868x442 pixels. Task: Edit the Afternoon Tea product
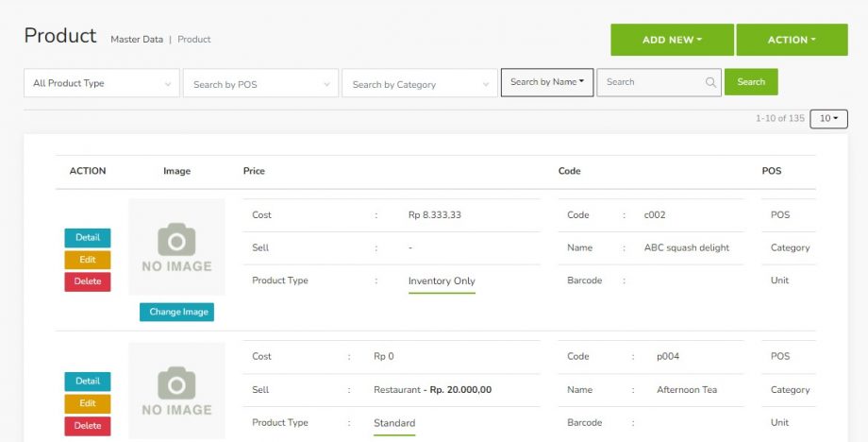(88, 403)
